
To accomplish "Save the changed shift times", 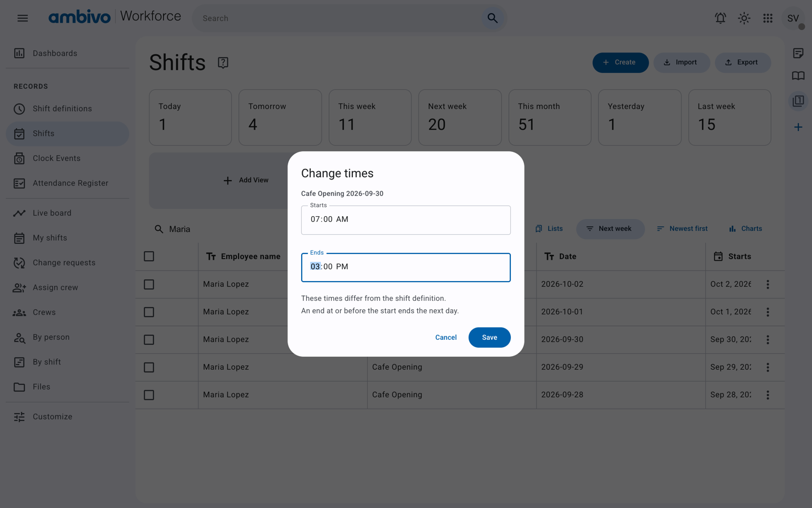I will coord(489,338).
